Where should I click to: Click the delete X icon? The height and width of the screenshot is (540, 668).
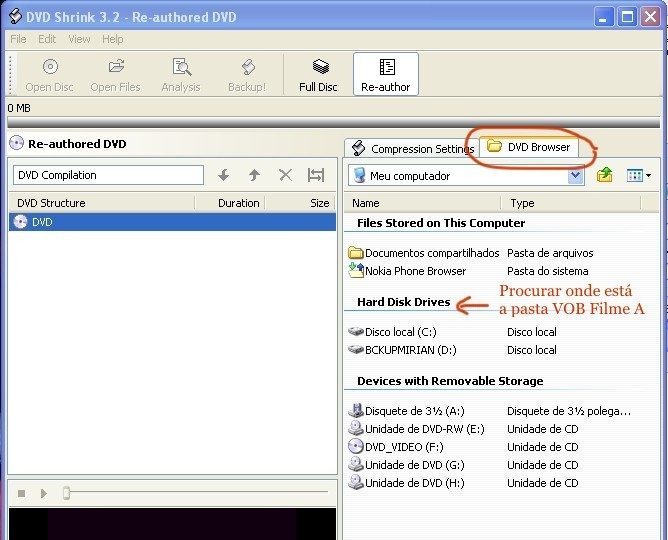coord(285,175)
